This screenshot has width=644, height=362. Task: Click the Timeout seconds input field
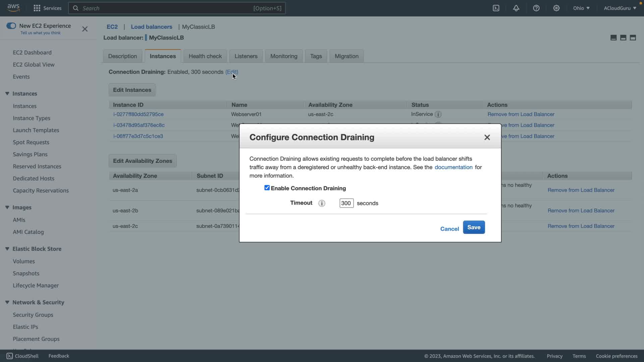click(346, 203)
